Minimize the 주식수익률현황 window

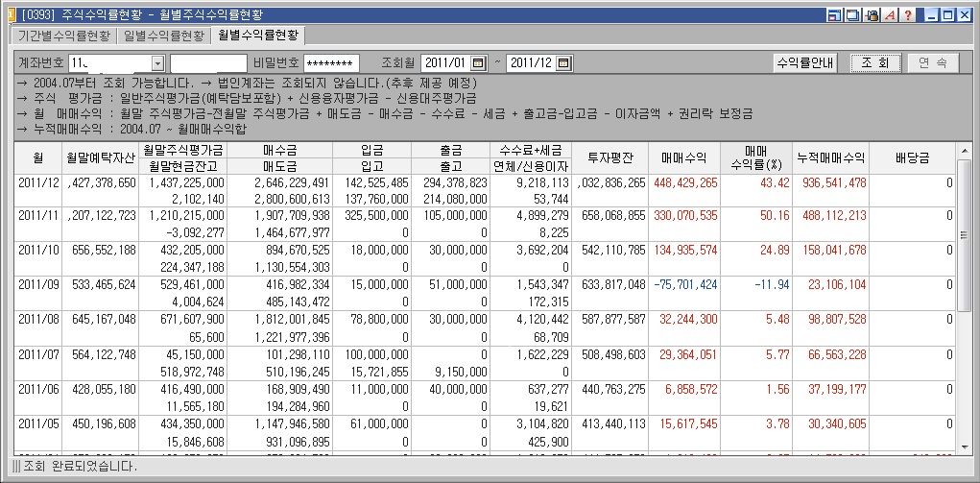tap(931, 15)
